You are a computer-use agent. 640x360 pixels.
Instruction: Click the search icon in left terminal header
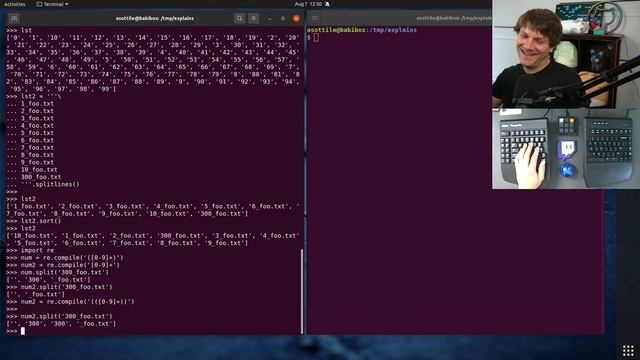click(240, 18)
